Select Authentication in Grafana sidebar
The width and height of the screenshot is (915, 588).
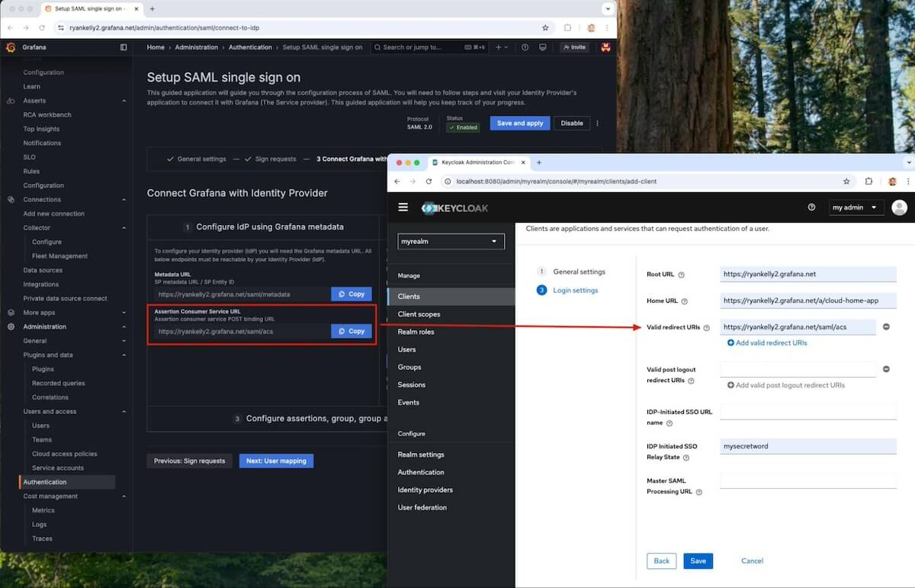click(67, 482)
